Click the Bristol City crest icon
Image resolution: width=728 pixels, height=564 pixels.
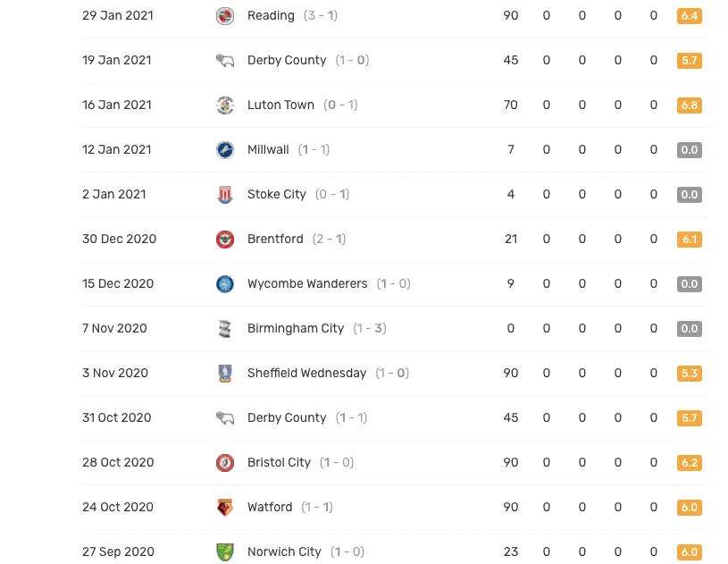(x=225, y=463)
